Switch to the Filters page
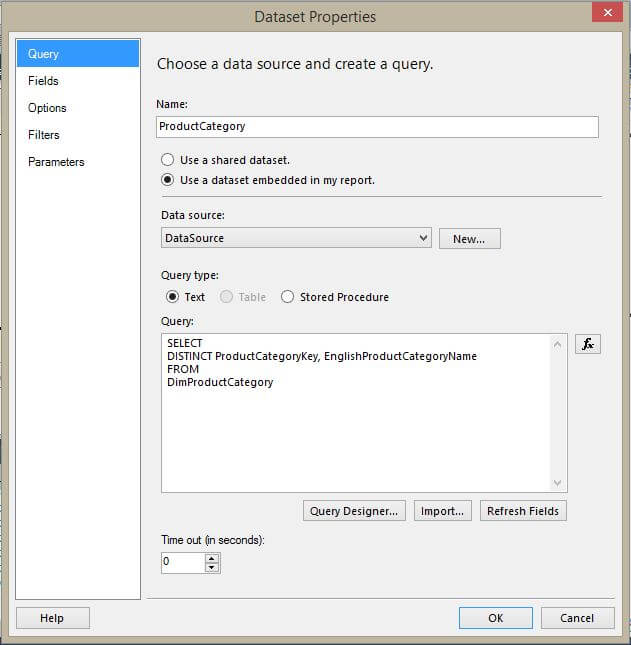Image resolution: width=631 pixels, height=645 pixels. (78, 135)
